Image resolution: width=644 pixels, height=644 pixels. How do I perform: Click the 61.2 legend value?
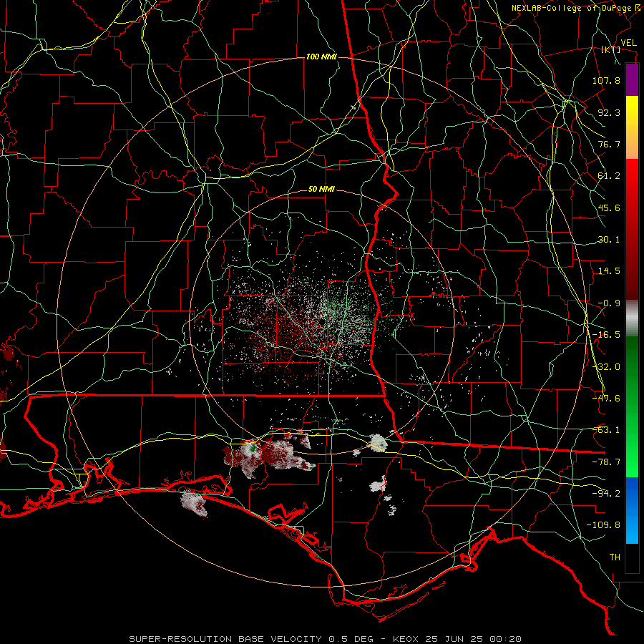pos(609,176)
